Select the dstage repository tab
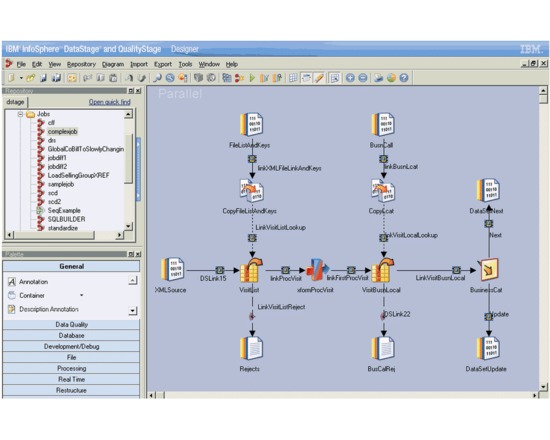550x440 pixels. click(15, 102)
